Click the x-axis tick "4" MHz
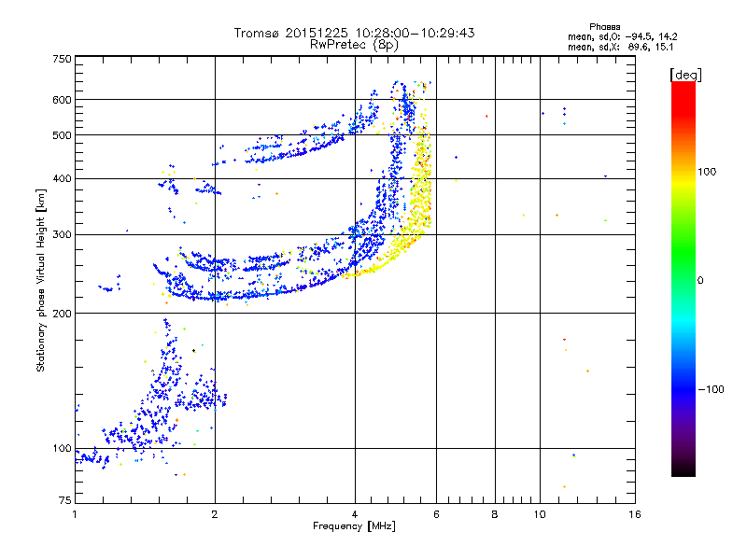 pos(355,514)
